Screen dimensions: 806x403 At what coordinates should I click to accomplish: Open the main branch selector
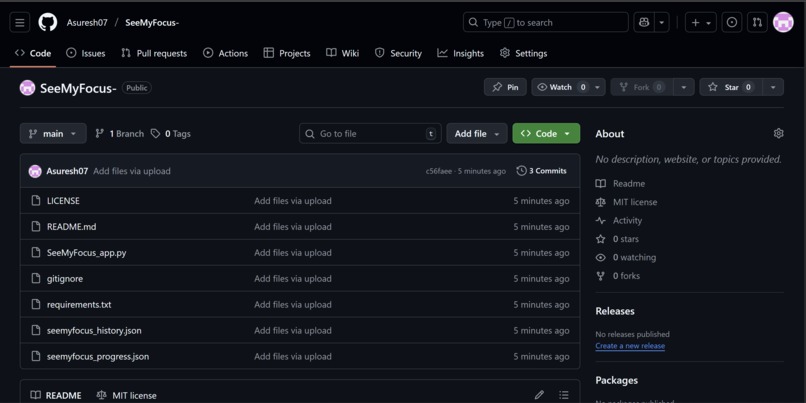click(x=53, y=134)
